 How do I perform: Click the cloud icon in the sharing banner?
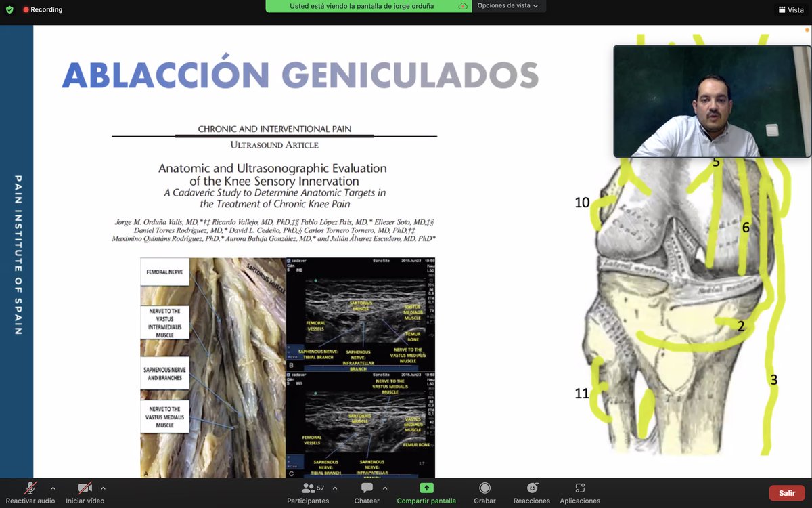pos(463,6)
